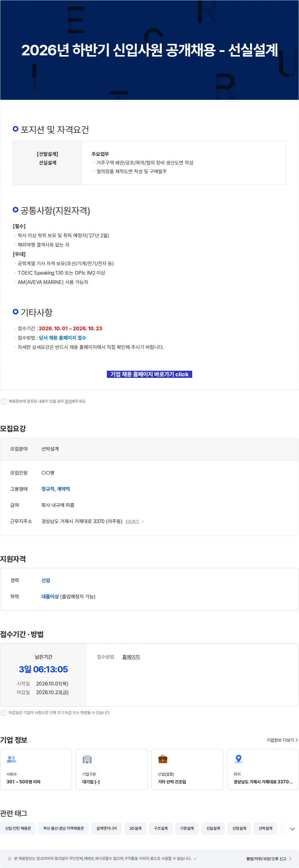Expand the related tags list chevron
299x868 pixels.
292,829
